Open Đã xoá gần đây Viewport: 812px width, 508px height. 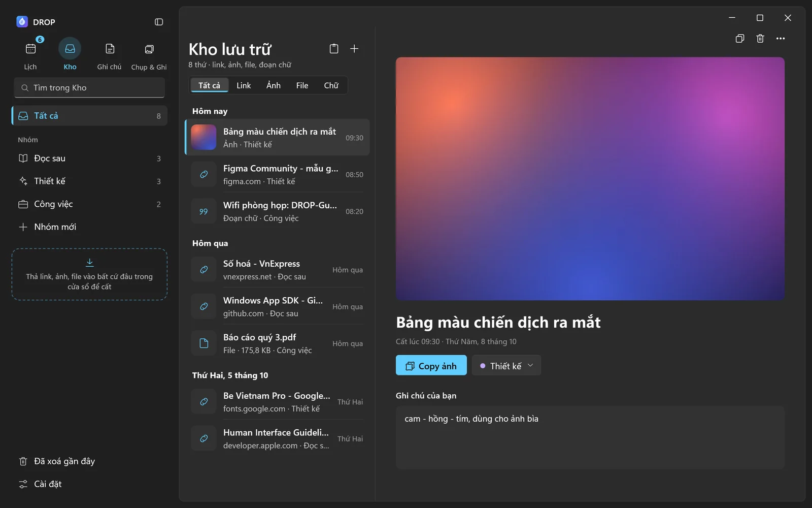click(x=89, y=461)
